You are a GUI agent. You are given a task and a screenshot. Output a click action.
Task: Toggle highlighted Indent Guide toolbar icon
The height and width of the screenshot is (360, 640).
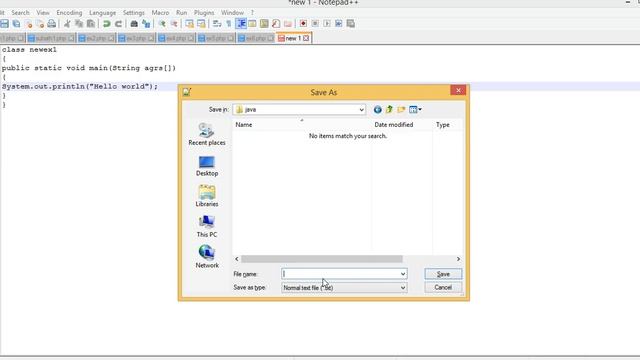pos(241,24)
